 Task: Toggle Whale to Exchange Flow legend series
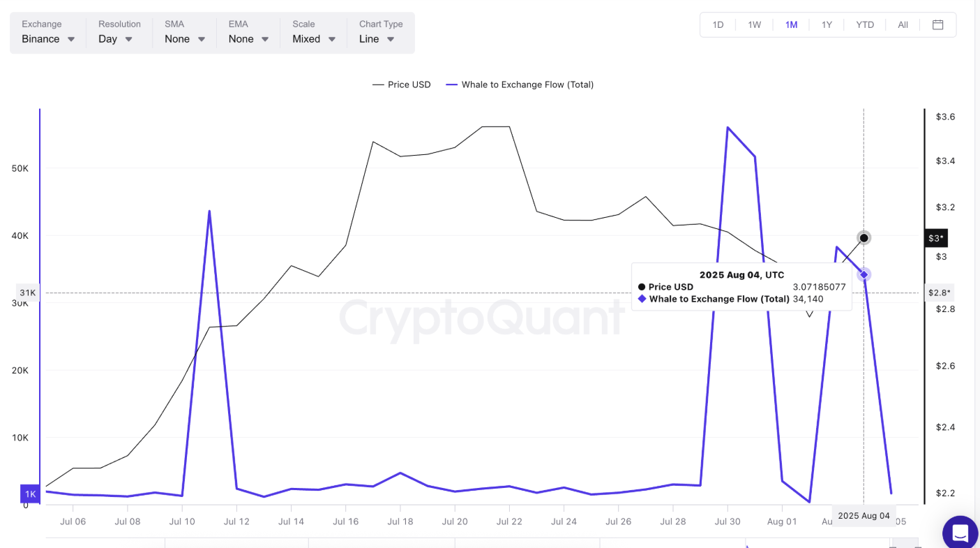(x=520, y=84)
